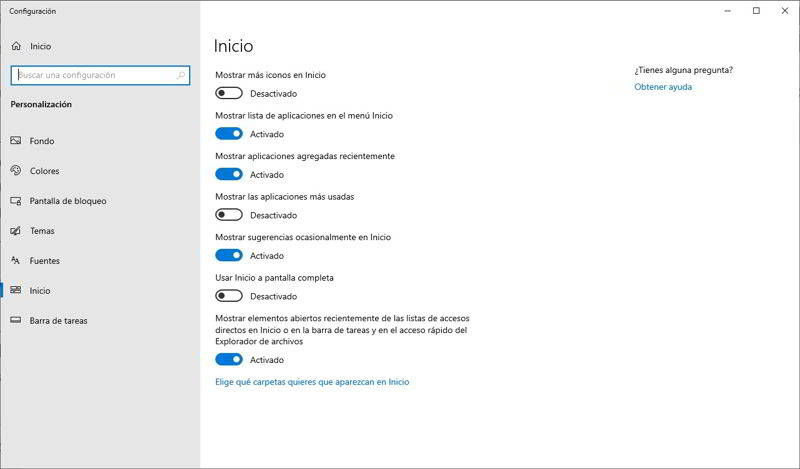Click the Pantalla de bloqueo icon
The height and width of the screenshot is (469, 800).
click(16, 201)
